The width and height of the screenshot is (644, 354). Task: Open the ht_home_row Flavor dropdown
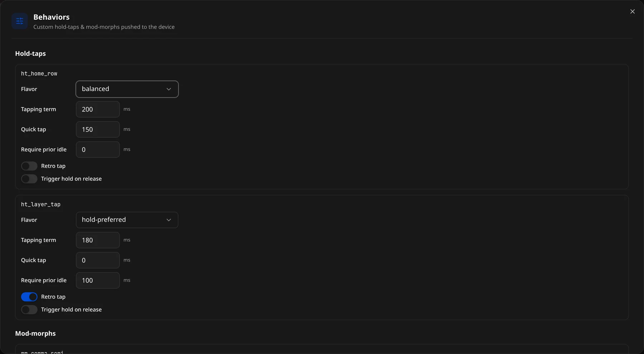coord(127,89)
